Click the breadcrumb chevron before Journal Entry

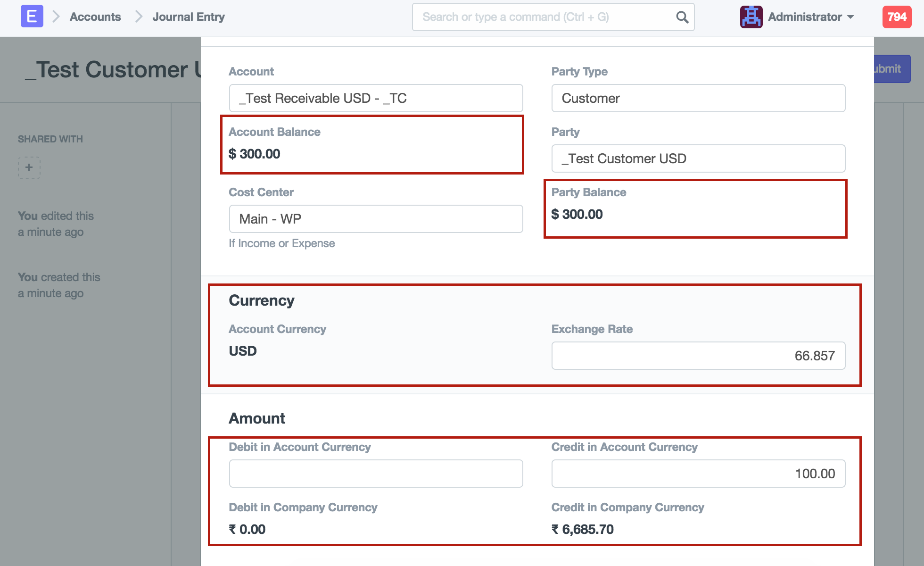(x=139, y=17)
